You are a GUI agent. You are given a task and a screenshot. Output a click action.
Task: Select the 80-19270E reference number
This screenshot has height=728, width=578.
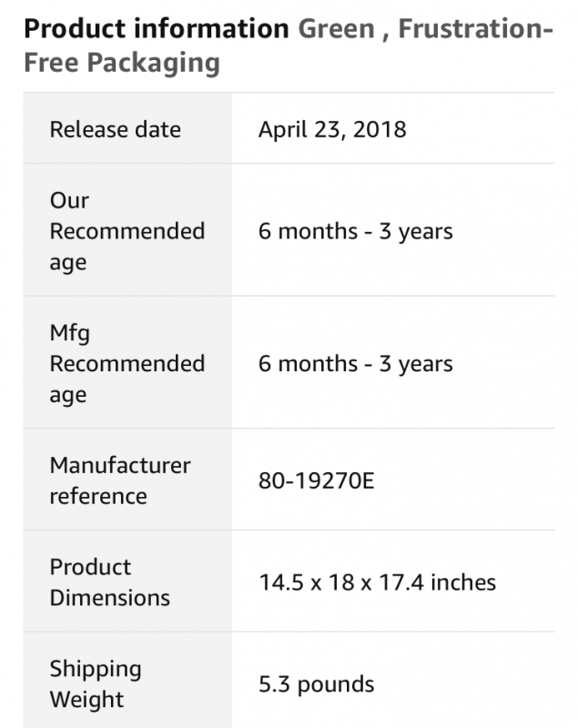[317, 480]
